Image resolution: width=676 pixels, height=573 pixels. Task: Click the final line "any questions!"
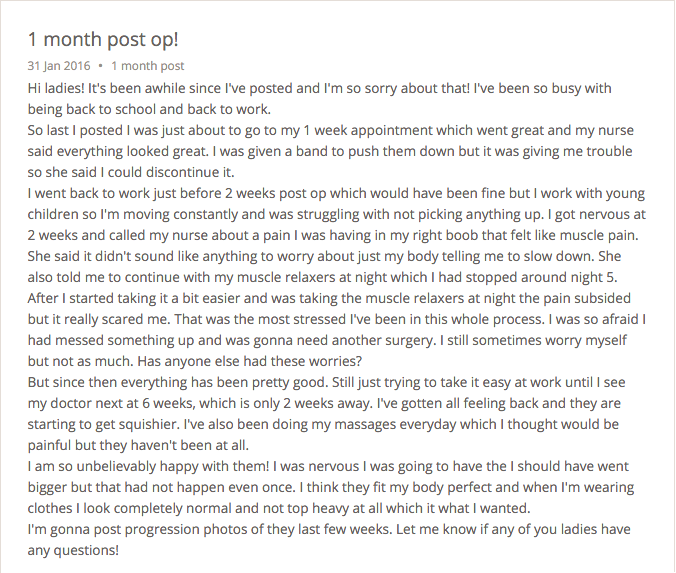pos(73,550)
